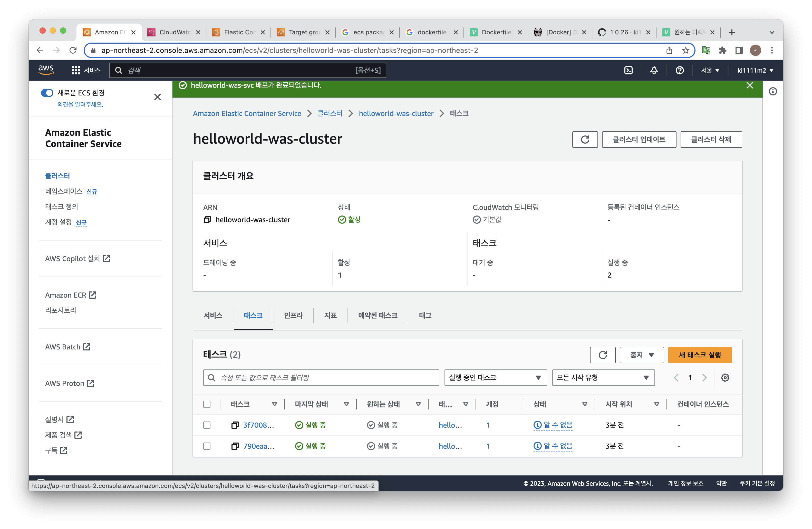Check the box for task 3f7008
This screenshot has height=529, width=812.
(207, 425)
